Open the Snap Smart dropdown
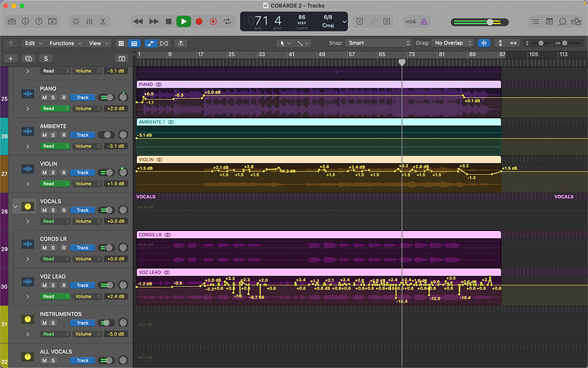588x368 pixels. (379, 43)
